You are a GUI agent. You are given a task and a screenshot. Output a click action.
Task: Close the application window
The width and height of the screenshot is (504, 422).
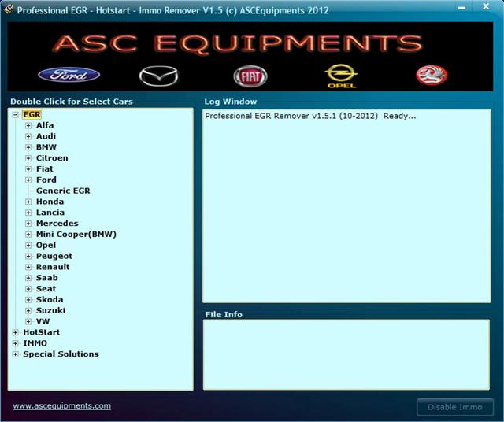click(486, 6)
